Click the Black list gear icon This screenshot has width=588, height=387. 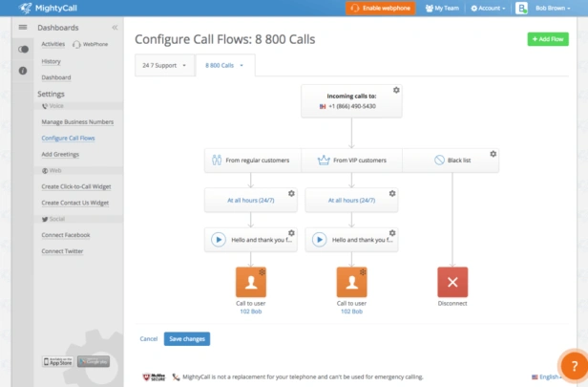[493, 153]
